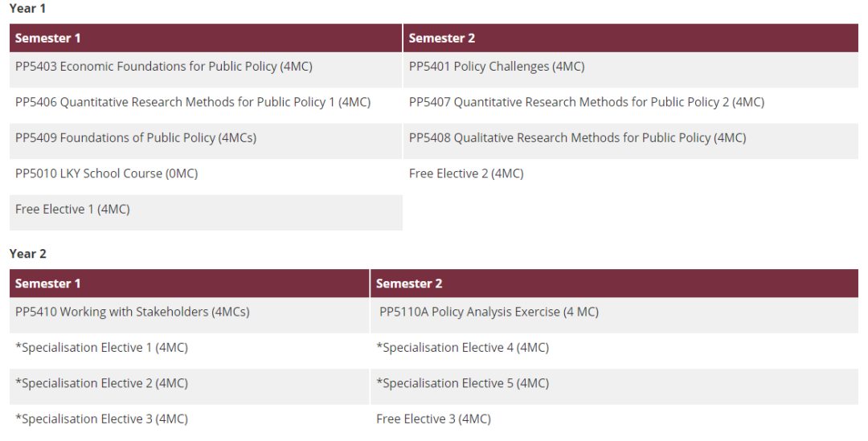The width and height of the screenshot is (868, 441).
Task: Click PP5406 Quantitative Research Methods 1 row
Action: (193, 102)
